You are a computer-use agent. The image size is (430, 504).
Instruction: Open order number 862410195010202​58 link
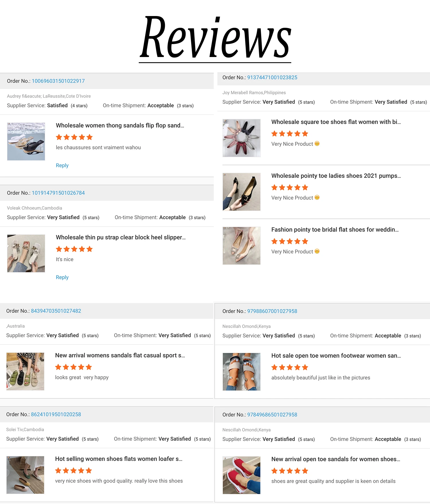tap(56, 415)
